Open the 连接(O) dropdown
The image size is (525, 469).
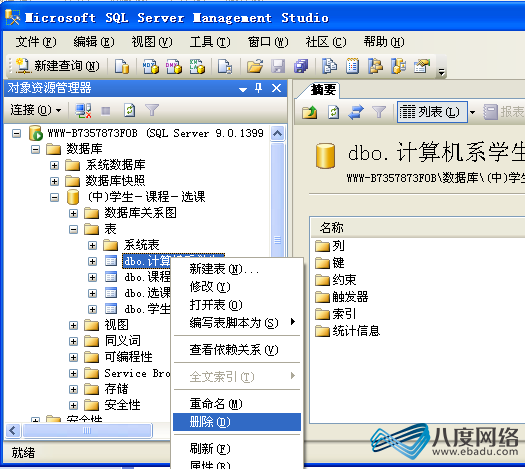tap(35, 110)
